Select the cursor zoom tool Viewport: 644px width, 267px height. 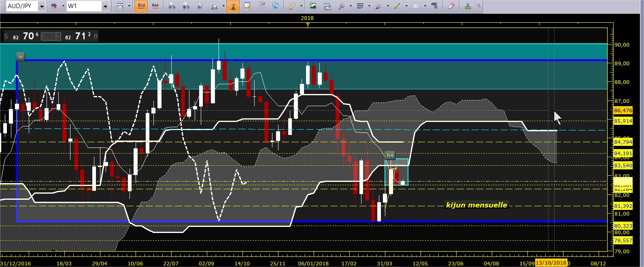click(200, 6)
